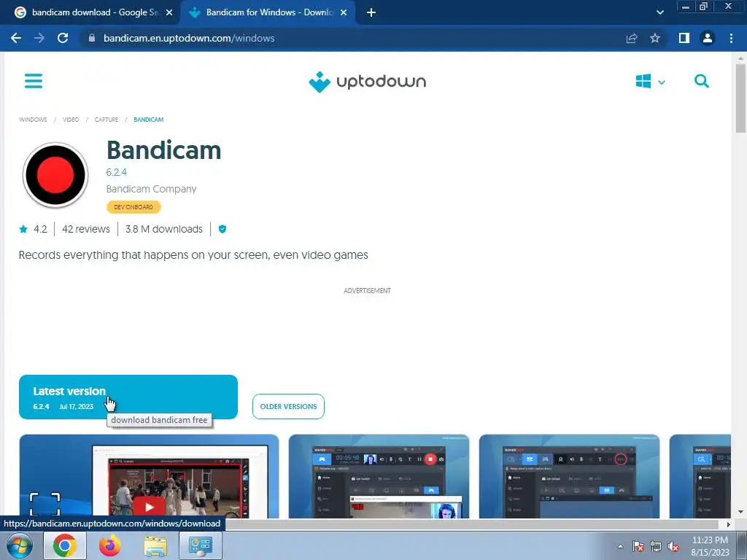
Task: Click the Latest version download button
Action: pos(128,397)
